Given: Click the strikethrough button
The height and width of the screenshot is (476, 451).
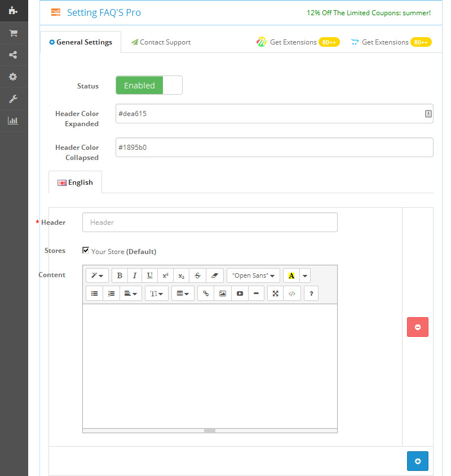Looking at the screenshot, I should tap(197, 275).
